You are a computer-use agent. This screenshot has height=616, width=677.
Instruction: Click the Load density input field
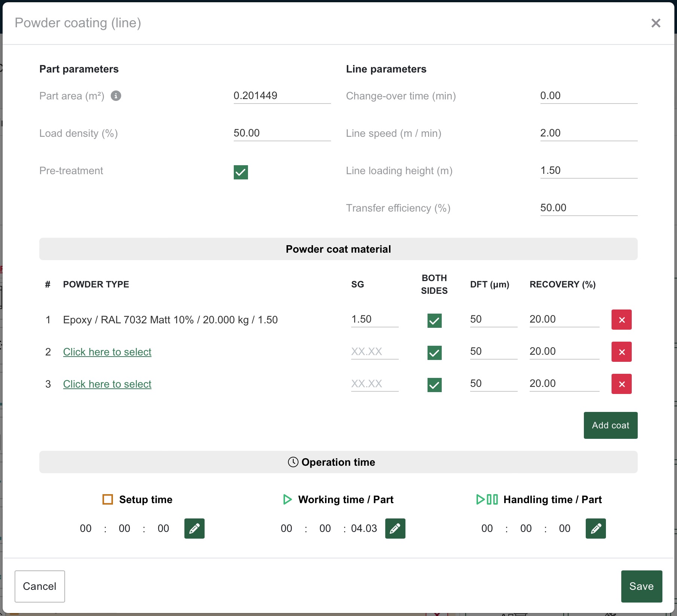click(282, 133)
